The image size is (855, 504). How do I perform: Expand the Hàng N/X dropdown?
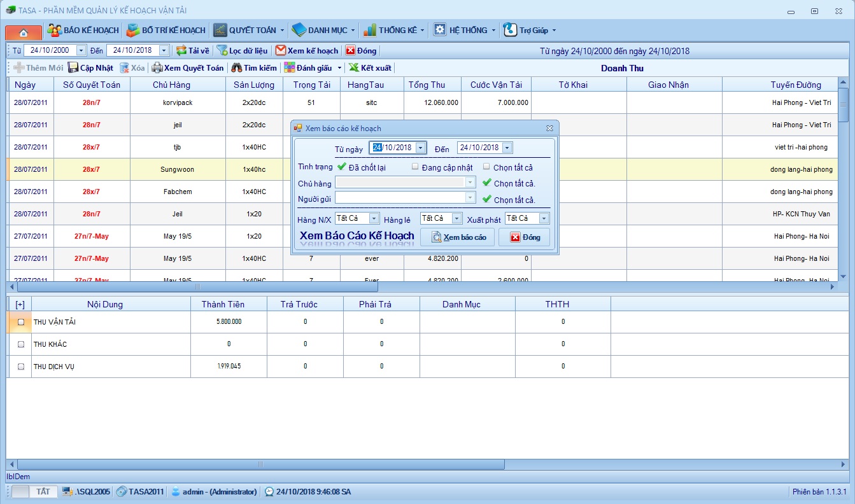point(374,218)
